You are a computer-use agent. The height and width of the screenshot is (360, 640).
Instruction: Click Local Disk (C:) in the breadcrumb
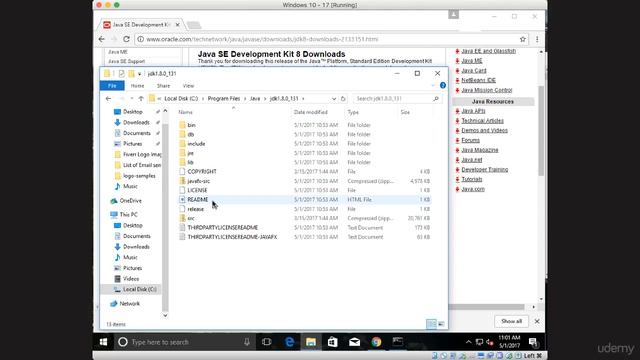pos(181,99)
